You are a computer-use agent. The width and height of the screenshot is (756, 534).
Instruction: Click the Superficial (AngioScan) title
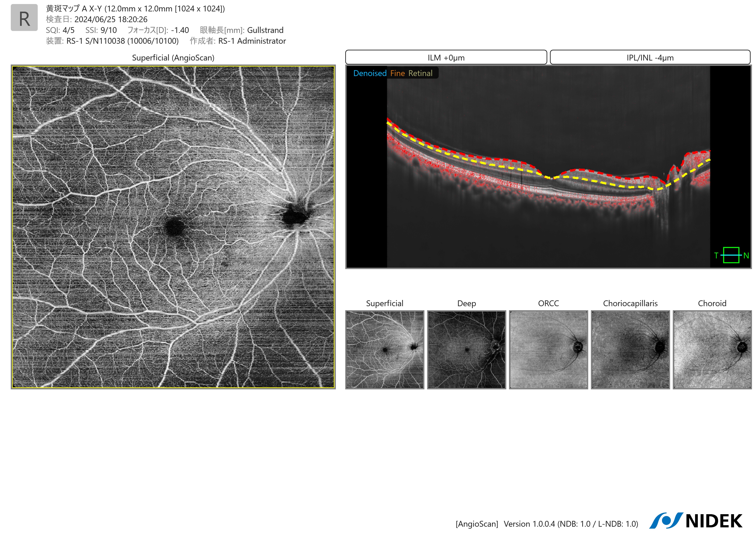click(x=173, y=57)
